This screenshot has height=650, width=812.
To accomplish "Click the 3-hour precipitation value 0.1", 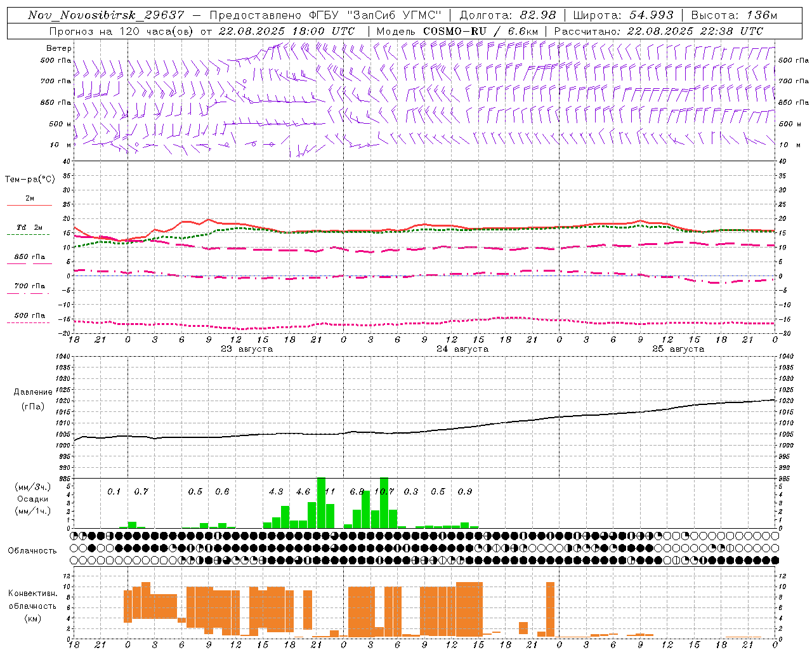I will [x=114, y=491].
